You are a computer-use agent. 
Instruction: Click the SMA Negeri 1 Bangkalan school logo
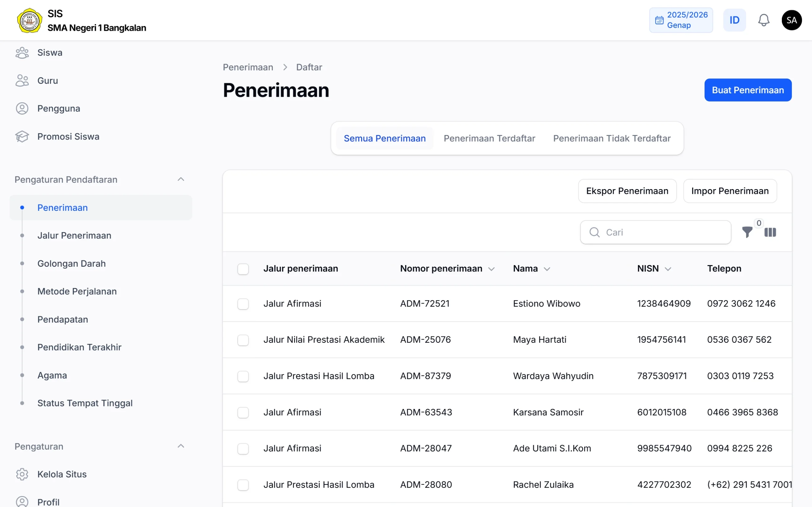30,20
